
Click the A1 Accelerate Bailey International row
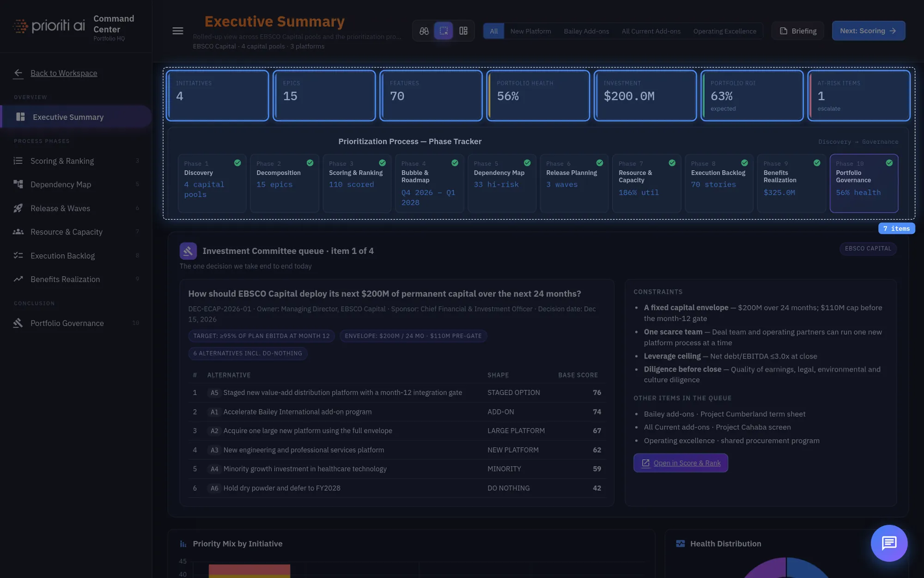[397, 412]
